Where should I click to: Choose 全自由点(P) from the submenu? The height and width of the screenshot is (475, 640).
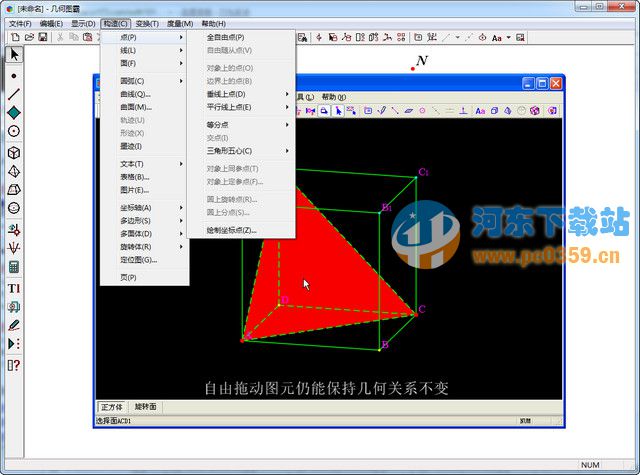[x=241, y=37]
